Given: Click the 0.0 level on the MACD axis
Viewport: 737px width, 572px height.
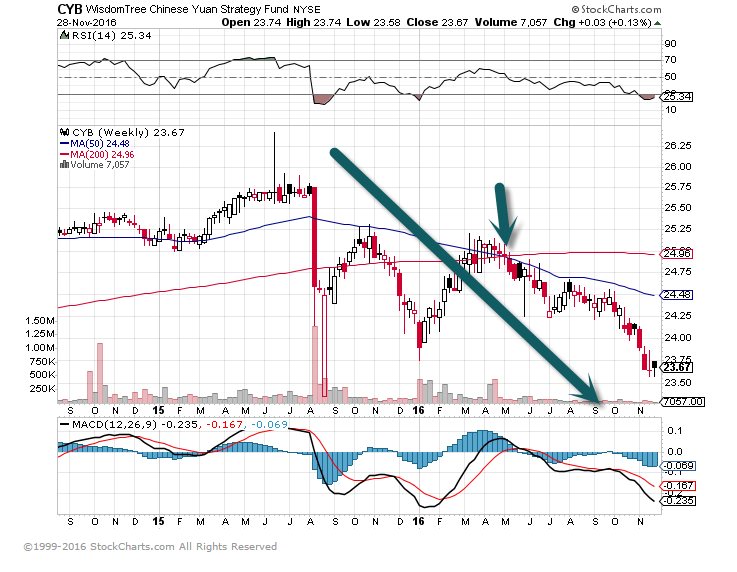Looking at the screenshot, I should [x=674, y=452].
